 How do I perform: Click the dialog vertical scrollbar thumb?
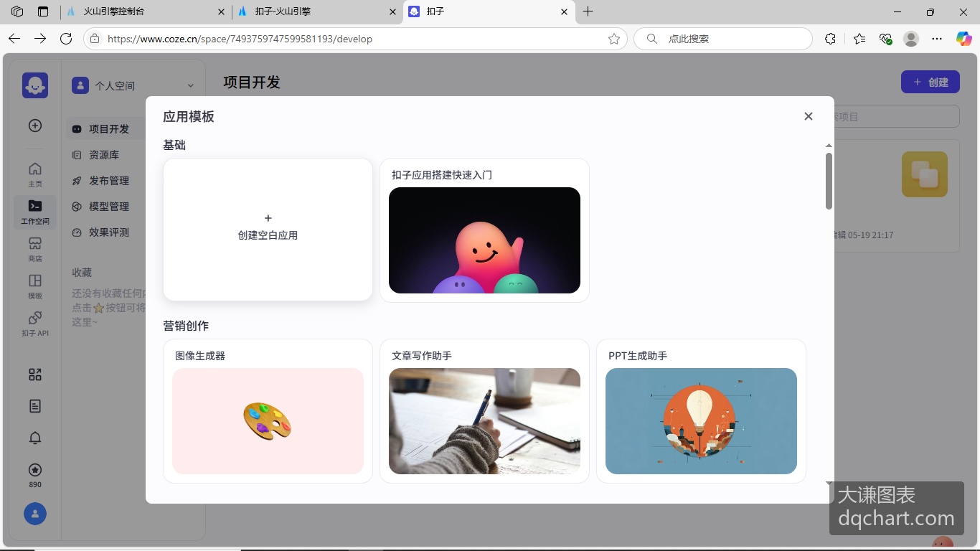click(829, 181)
